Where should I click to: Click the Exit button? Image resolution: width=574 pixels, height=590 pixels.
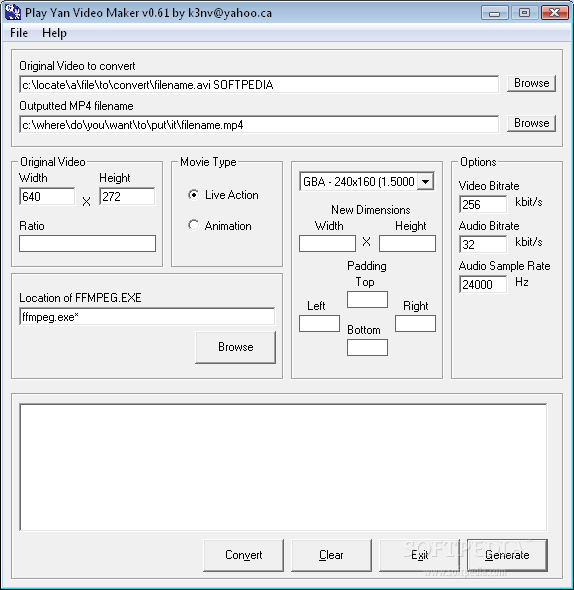click(x=419, y=555)
